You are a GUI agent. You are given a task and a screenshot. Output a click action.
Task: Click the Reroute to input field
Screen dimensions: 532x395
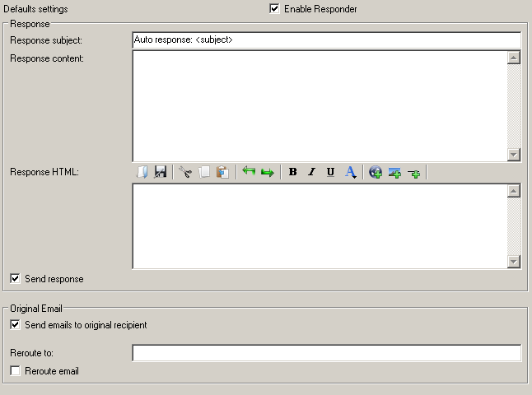(326, 353)
